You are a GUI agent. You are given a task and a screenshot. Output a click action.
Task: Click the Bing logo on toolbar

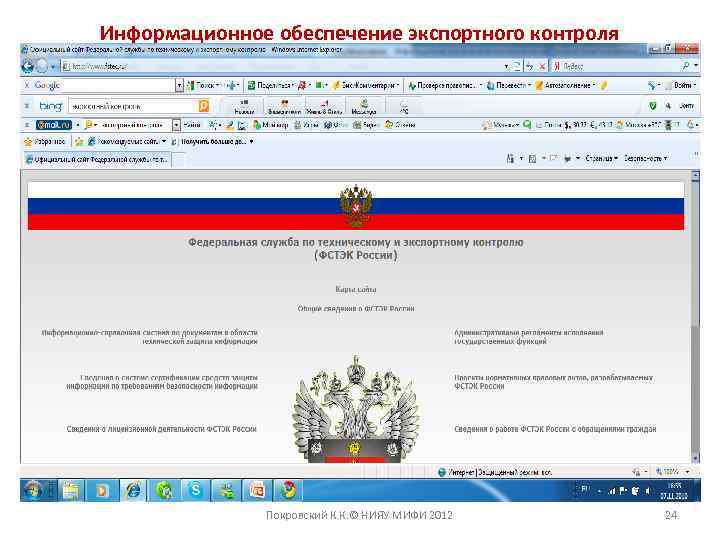51,106
